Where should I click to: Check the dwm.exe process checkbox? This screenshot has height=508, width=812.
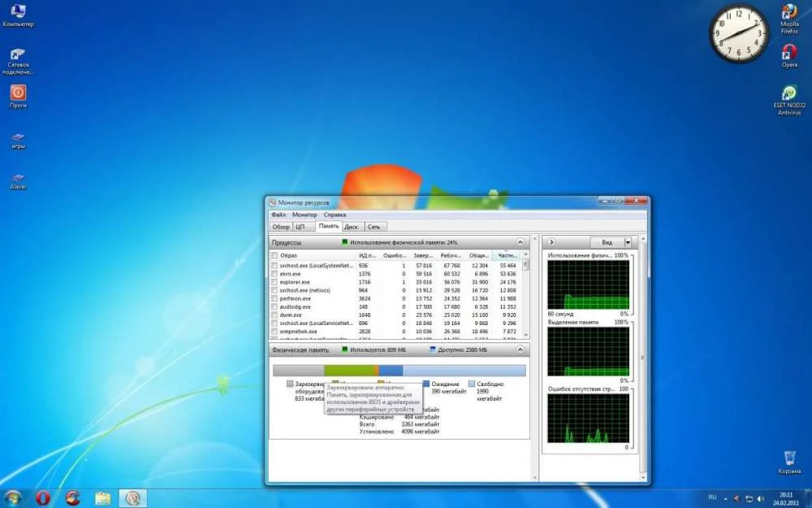[274, 315]
